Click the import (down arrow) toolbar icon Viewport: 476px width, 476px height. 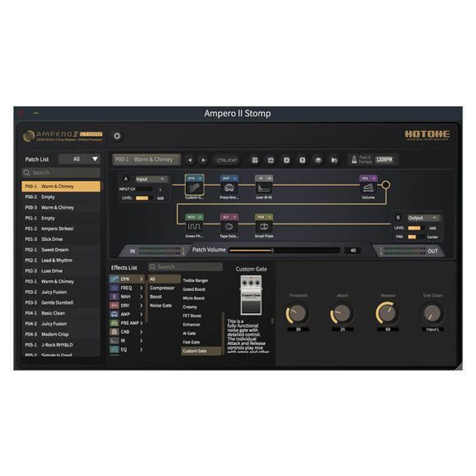(286, 160)
